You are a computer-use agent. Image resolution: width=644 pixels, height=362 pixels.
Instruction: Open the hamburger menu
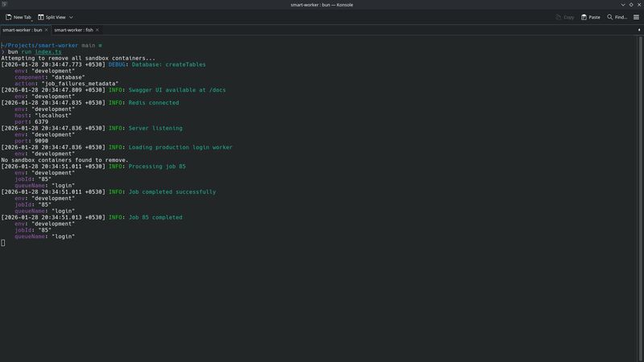(636, 17)
